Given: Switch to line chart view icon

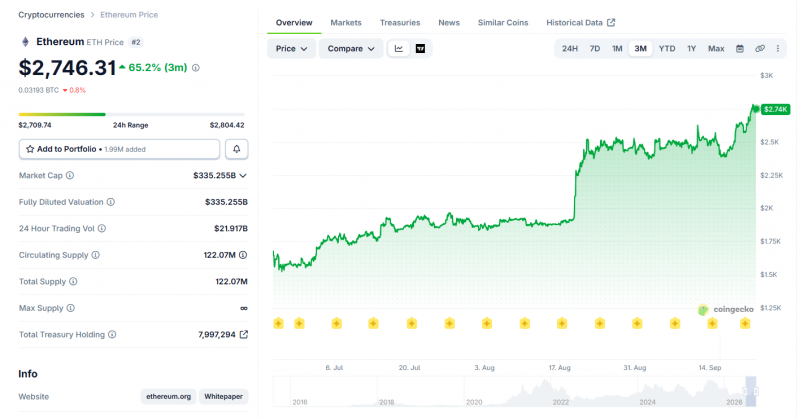Looking at the screenshot, I should click(x=398, y=48).
